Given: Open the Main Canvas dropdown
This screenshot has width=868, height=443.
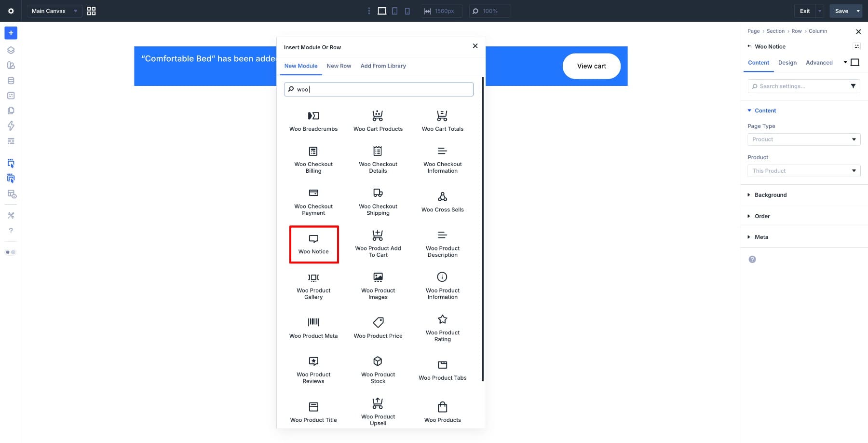Looking at the screenshot, I should tap(54, 11).
